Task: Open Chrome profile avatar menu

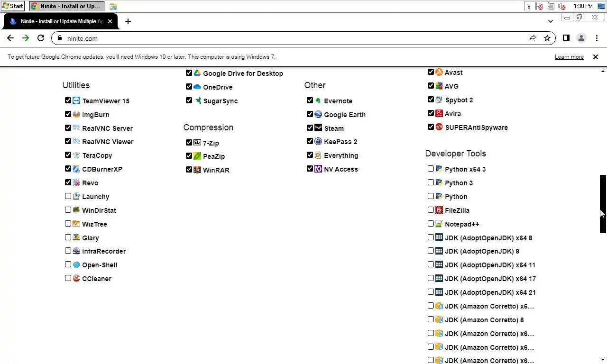Action: (x=581, y=38)
